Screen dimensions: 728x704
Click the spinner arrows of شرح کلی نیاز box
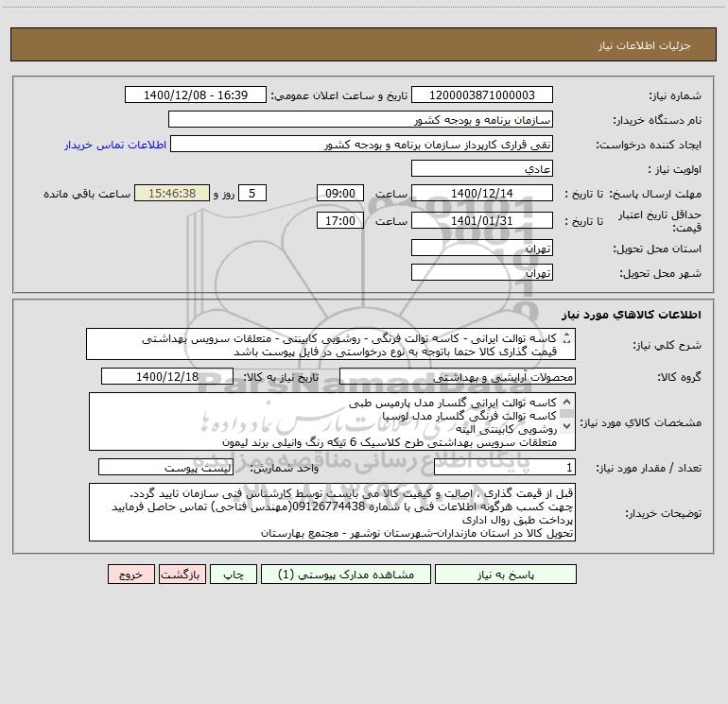[566, 339]
